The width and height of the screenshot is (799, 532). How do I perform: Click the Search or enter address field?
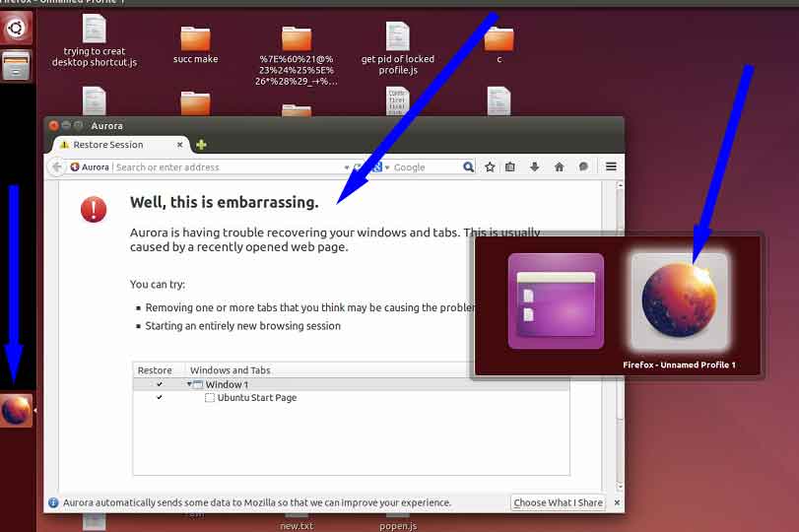click(x=229, y=167)
